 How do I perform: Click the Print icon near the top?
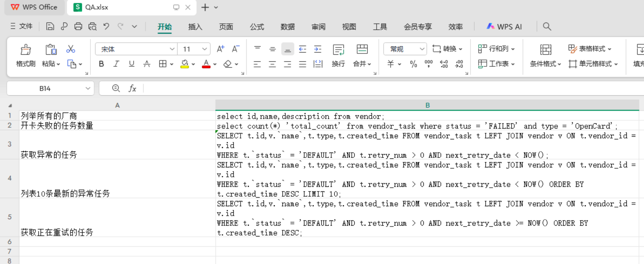click(78, 26)
